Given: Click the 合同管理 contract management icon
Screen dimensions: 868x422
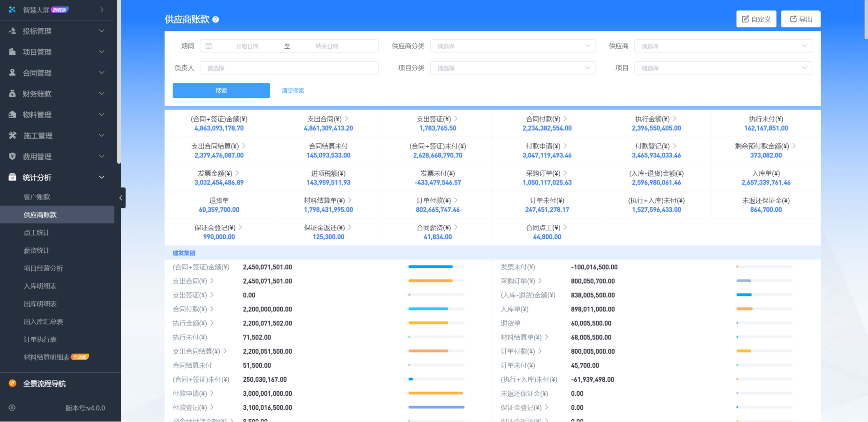Looking at the screenshot, I should (12, 73).
